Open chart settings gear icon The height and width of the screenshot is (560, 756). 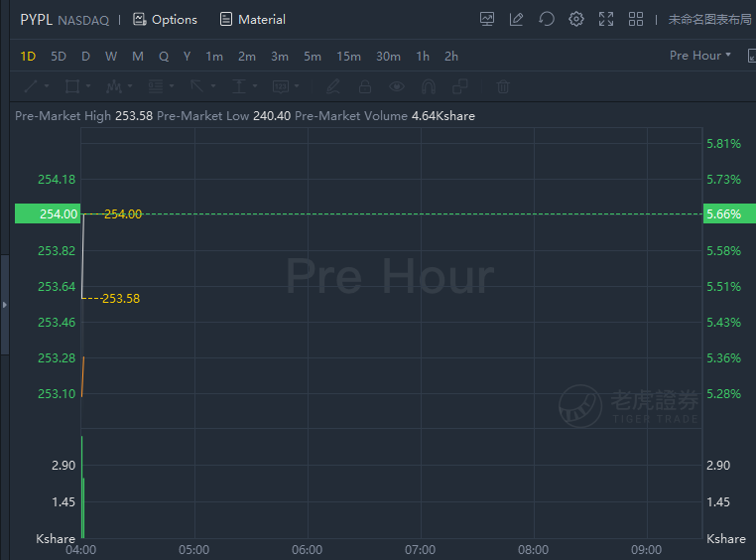click(x=576, y=19)
